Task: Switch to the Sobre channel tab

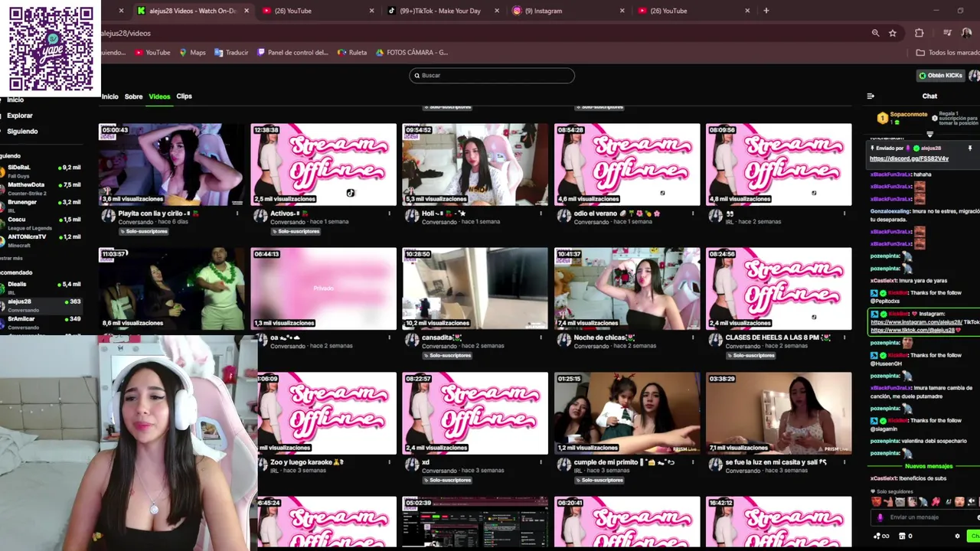Action: (134, 96)
